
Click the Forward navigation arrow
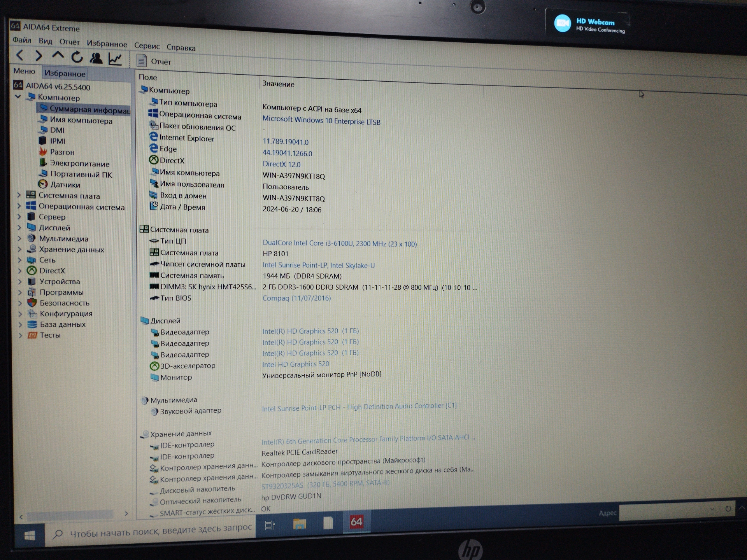click(x=39, y=56)
